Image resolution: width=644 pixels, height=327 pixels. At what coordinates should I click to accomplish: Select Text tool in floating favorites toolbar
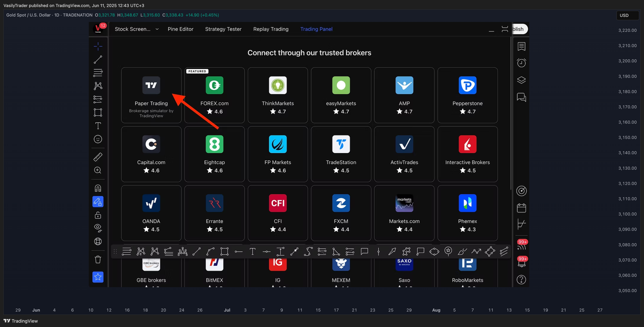click(x=253, y=251)
